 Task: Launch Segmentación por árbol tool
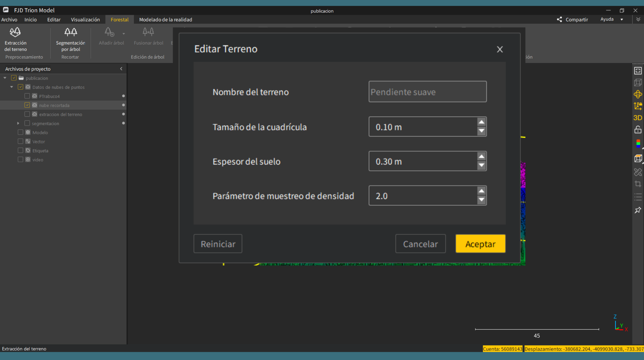tap(70, 39)
